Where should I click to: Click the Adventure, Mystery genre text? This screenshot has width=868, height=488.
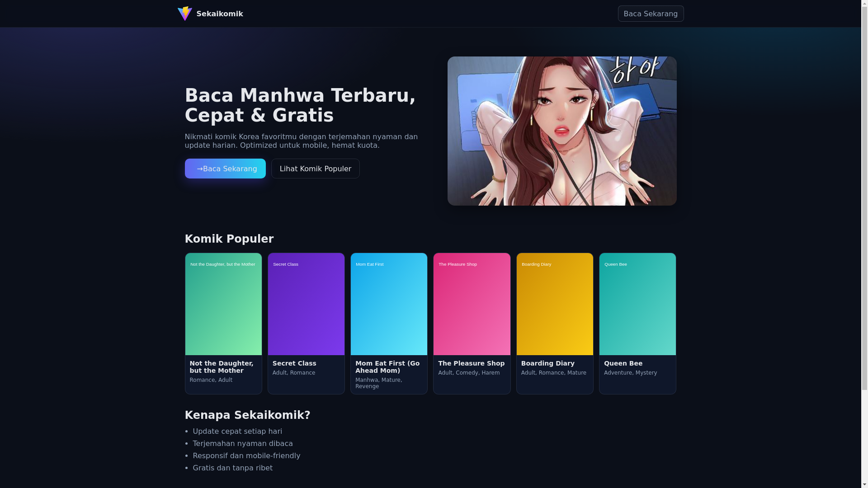click(x=630, y=373)
